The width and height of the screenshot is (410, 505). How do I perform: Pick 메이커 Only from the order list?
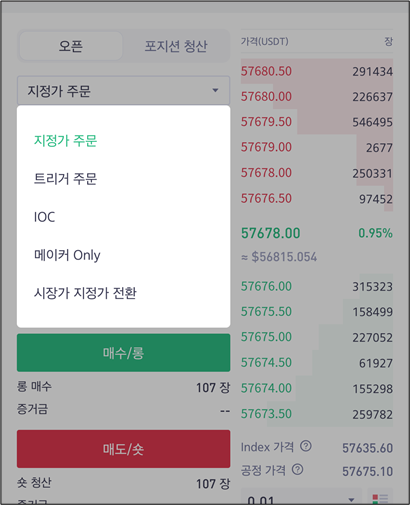pos(67,255)
